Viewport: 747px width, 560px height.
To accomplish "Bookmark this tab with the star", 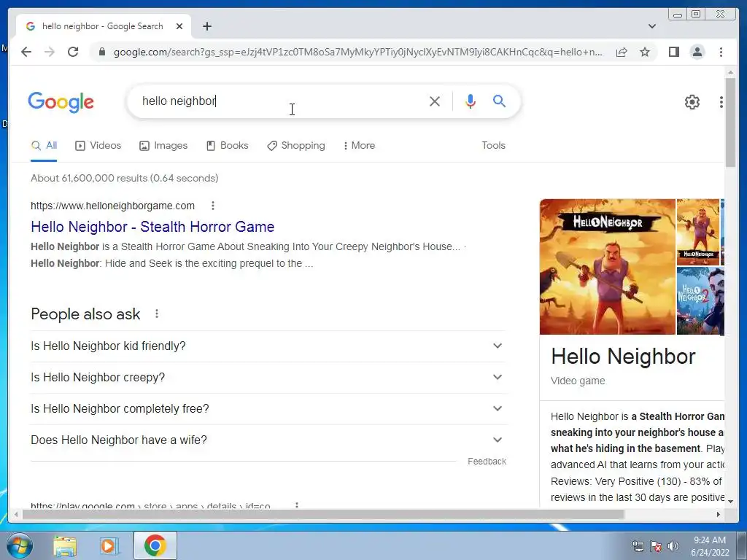I will [645, 52].
